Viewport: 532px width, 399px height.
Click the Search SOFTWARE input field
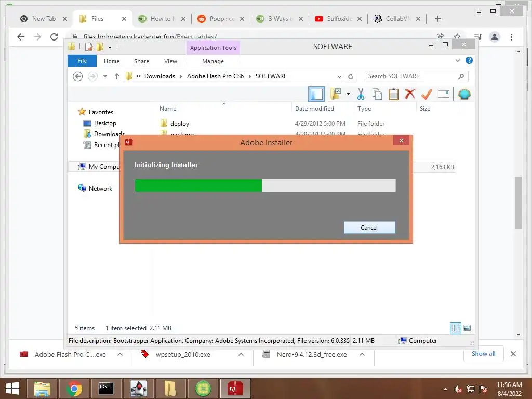point(416,76)
